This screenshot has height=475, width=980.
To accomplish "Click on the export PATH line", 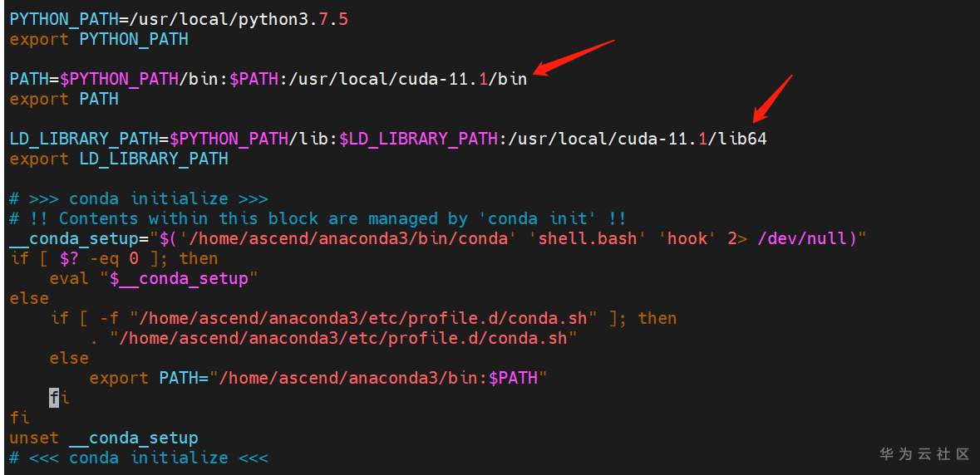I will pyautogui.click(x=64, y=99).
